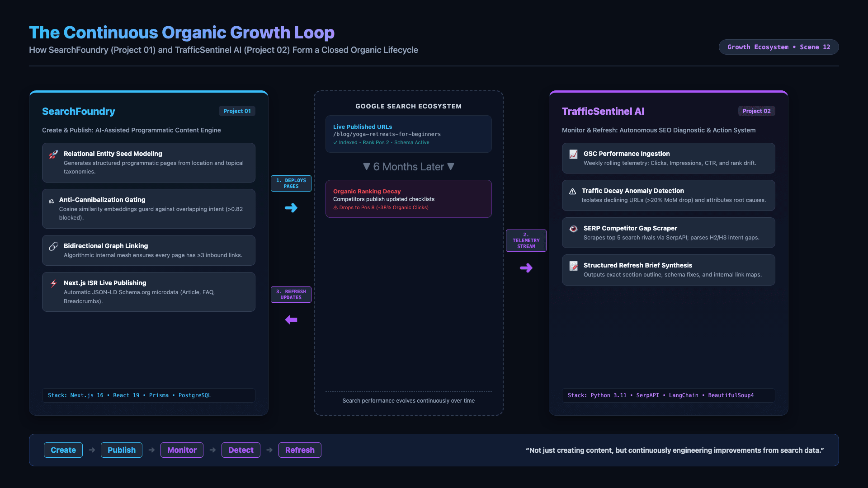Open the Organic Ranking Decay card
The width and height of the screenshot is (868, 488).
pos(409,199)
